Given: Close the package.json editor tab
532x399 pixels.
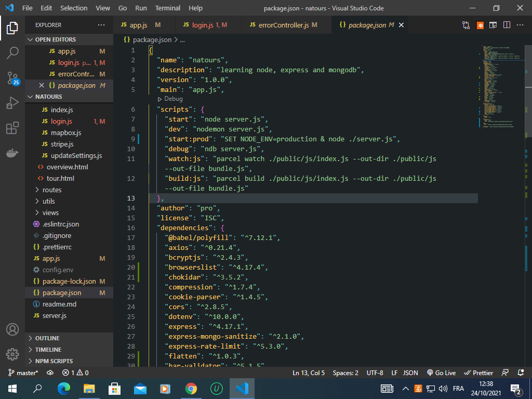Looking at the screenshot, I should coord(401,25).
